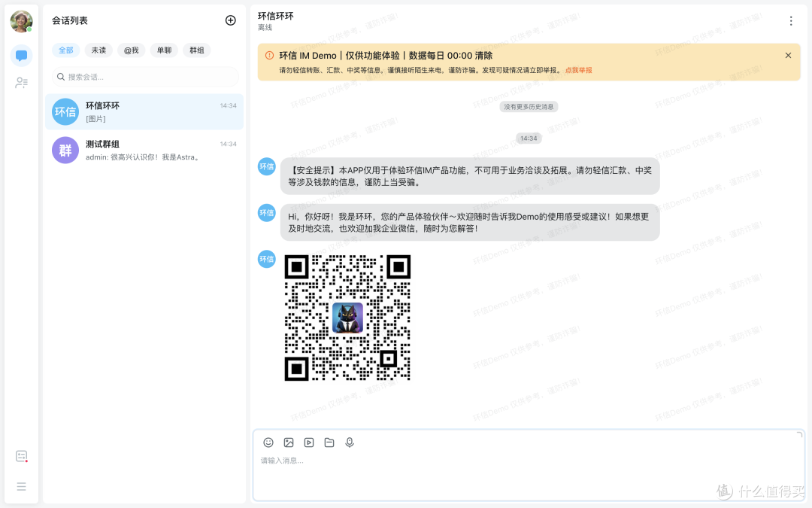Image resolution: width=812 pixels, height=508 pixels.
Task: Click sender avatar beside the 安全提示 message
Action: coord(267,166)
